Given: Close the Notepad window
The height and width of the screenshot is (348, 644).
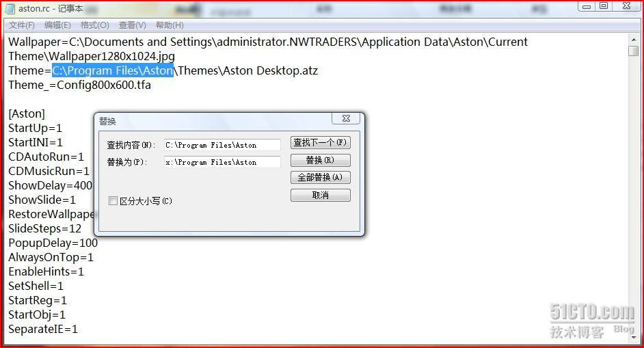Looking at the screenshot, I should click(627, 6).
